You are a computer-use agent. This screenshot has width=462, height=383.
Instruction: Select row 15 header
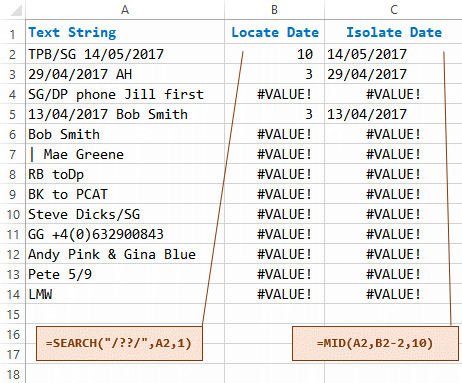tap(13, 314)
